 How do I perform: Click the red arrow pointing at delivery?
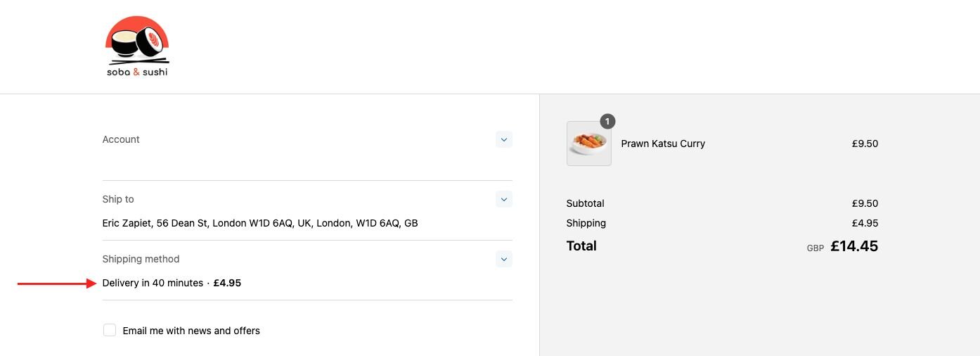pyautogui.click(x=56, y=284)
